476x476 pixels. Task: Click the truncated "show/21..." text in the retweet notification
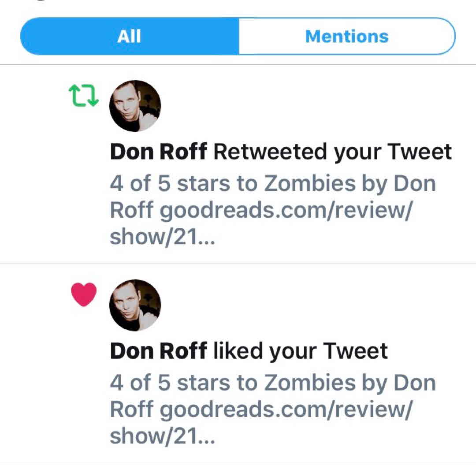162,238
